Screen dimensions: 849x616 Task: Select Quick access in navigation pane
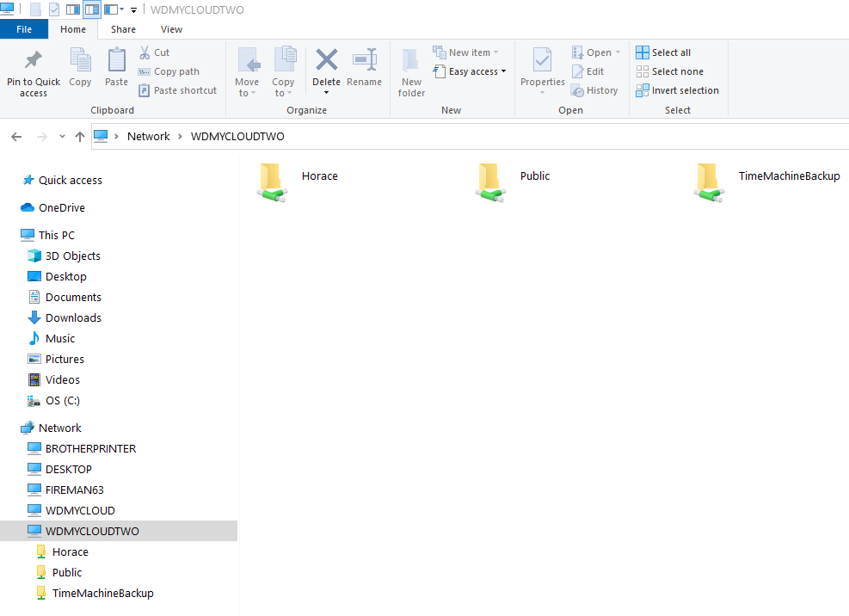click(x=71, y=181)
